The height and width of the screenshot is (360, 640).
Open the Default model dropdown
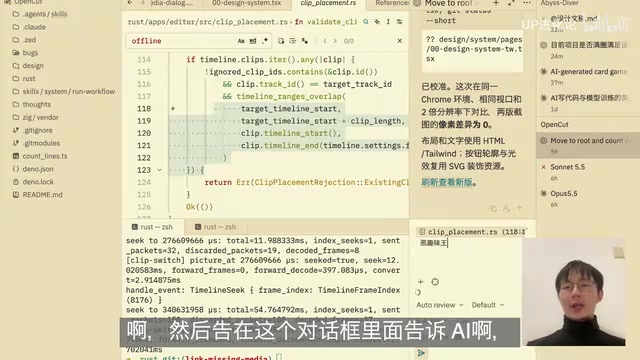[488, 305]
